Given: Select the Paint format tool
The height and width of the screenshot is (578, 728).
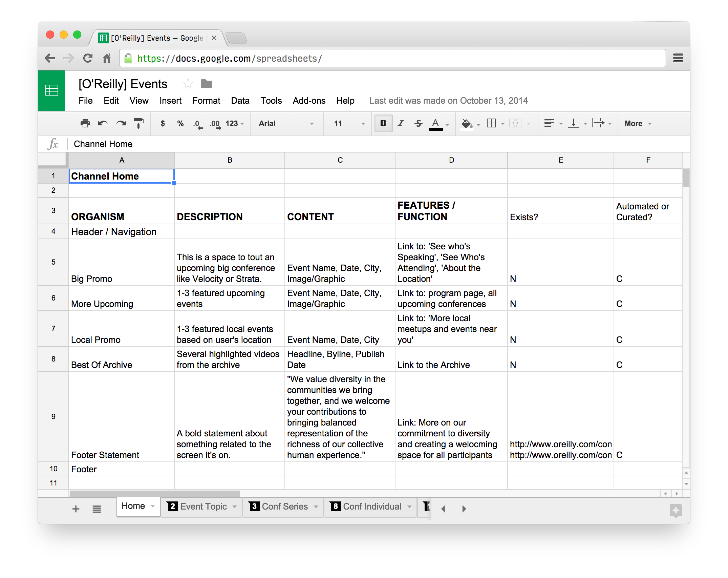Looking at the screenshot, I should [139, 123].
